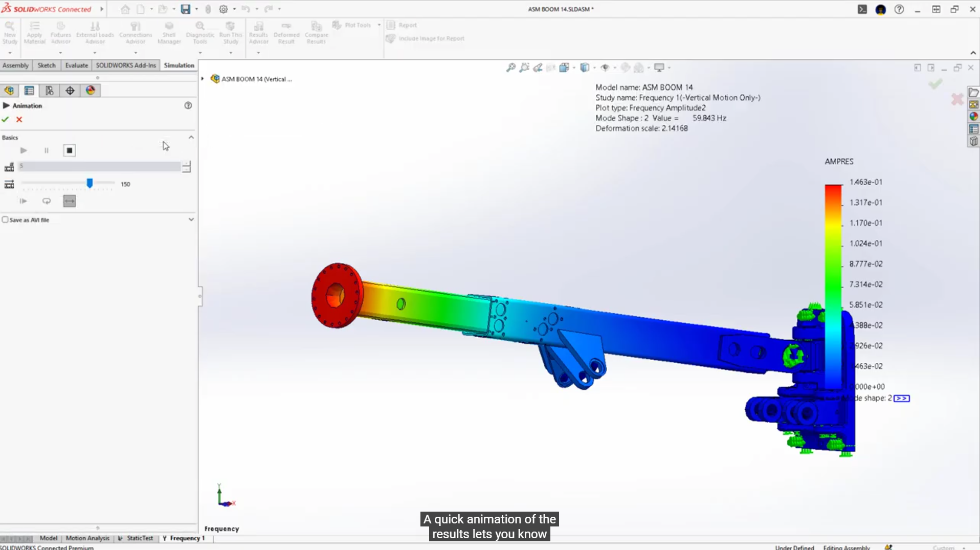Click the animation speed slider handle
The width and height of the screenshot is (980, 550).
(90, 183)
